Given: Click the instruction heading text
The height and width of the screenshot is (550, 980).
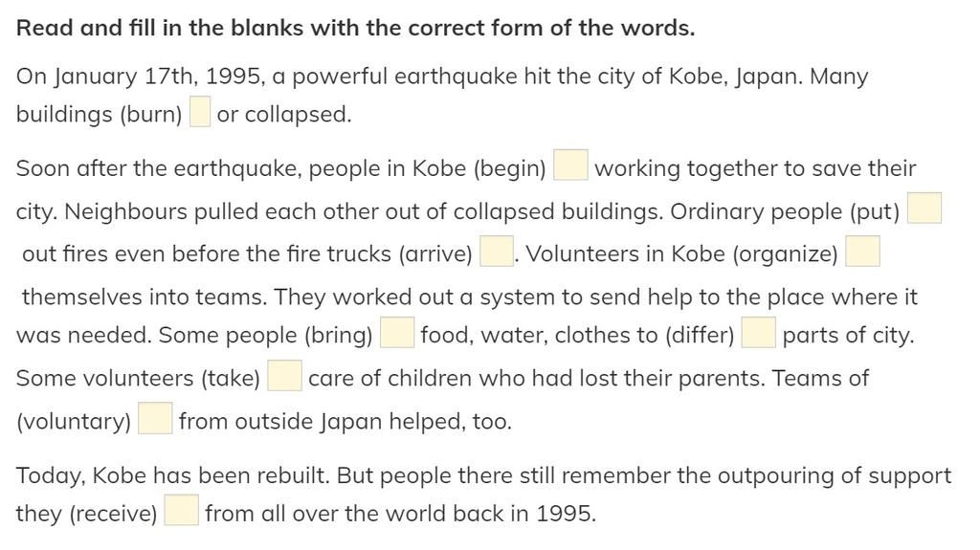Looking at the screenshot, I should [x=355, y=28].
